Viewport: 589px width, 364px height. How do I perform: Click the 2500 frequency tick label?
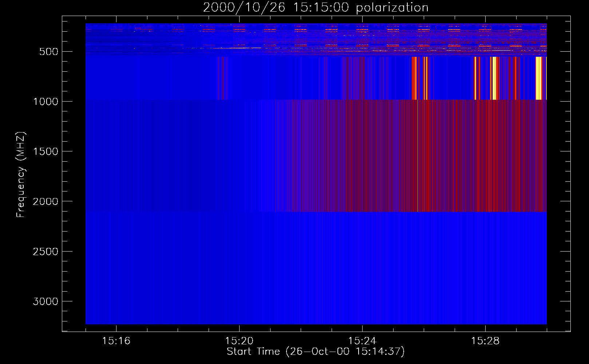[x=46, y=252]
